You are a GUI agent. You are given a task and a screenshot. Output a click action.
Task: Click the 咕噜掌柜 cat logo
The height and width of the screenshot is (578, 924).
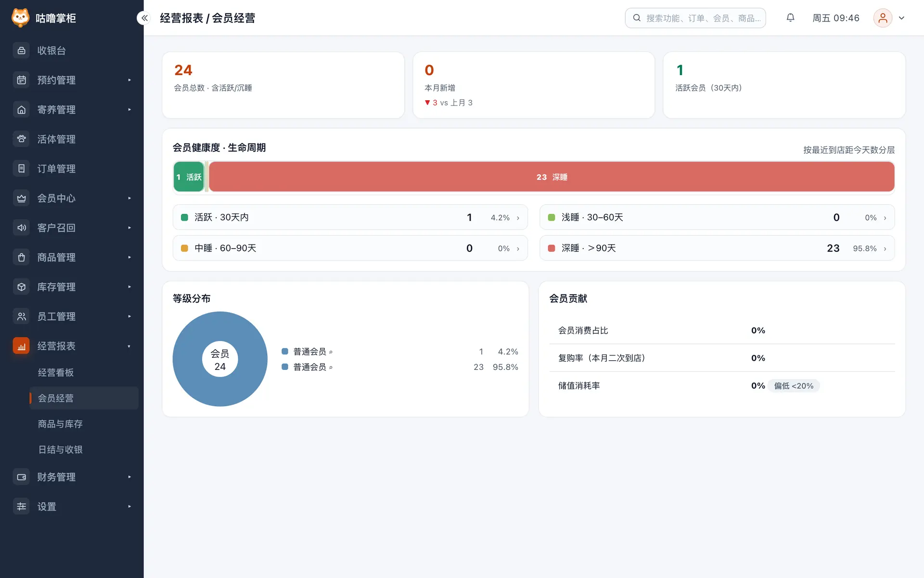coord(20,18)
